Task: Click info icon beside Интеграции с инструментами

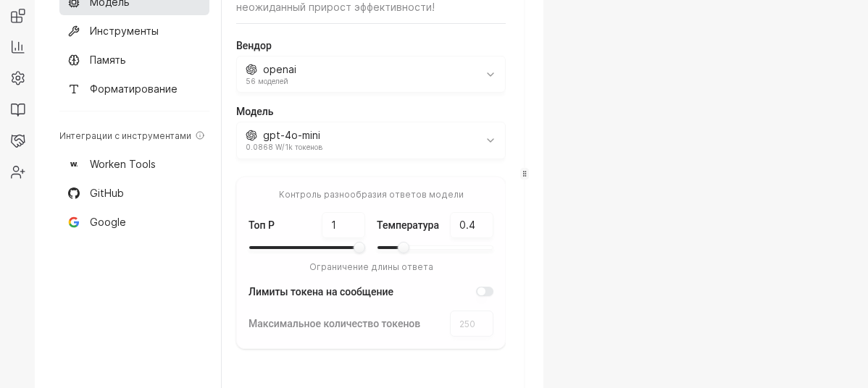Action: point(200,136)
